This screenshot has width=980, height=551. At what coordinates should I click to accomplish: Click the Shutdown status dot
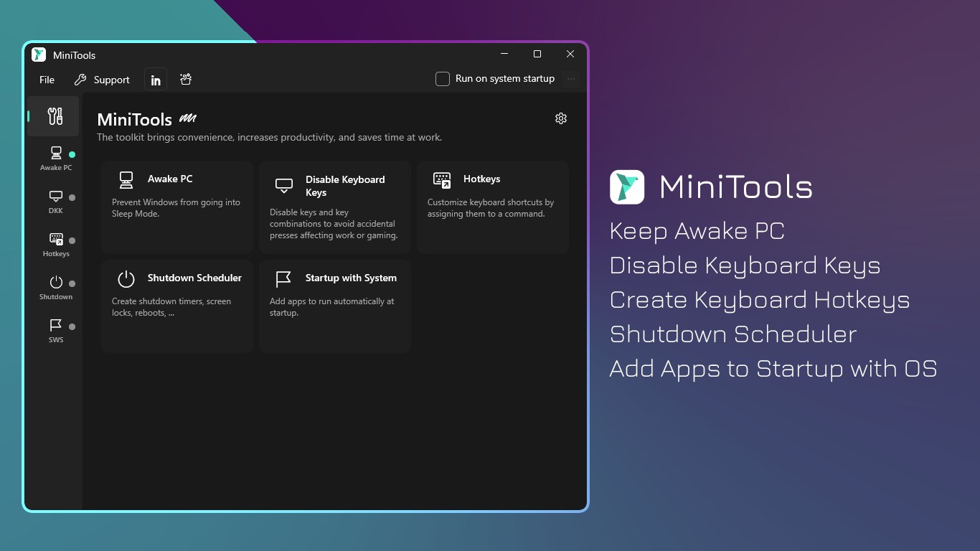tap(72, 283)
